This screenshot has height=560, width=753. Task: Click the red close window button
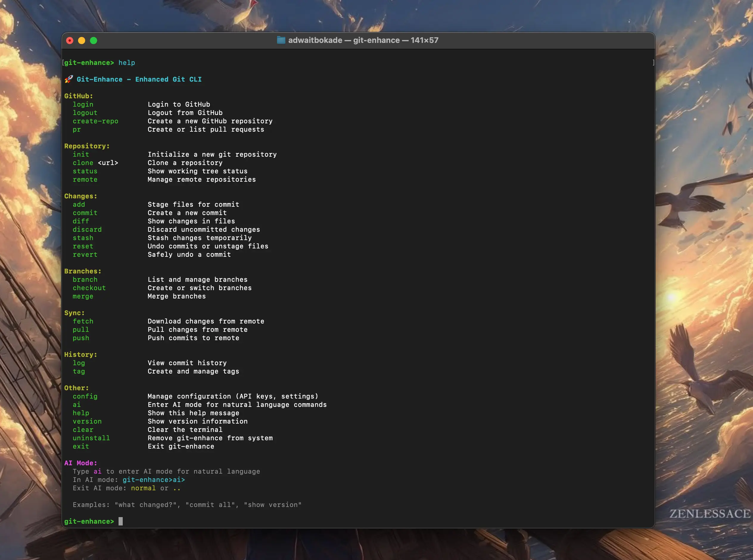(70, 41)
